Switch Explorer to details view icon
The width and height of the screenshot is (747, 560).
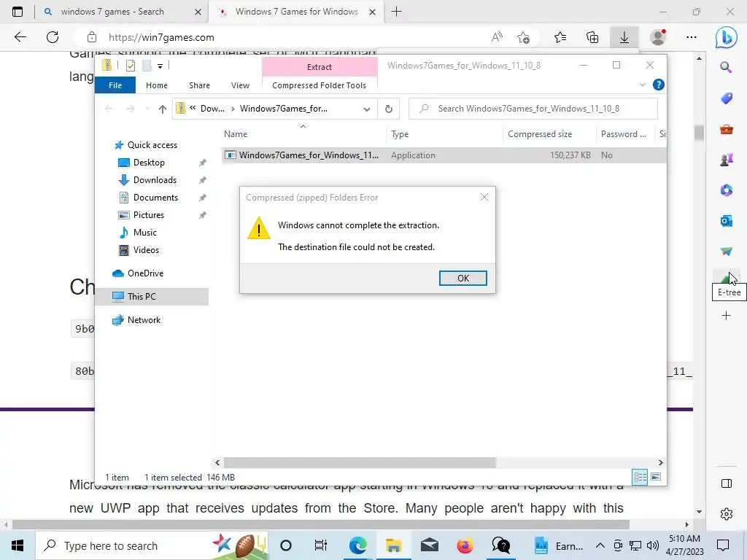pos(640,477)
